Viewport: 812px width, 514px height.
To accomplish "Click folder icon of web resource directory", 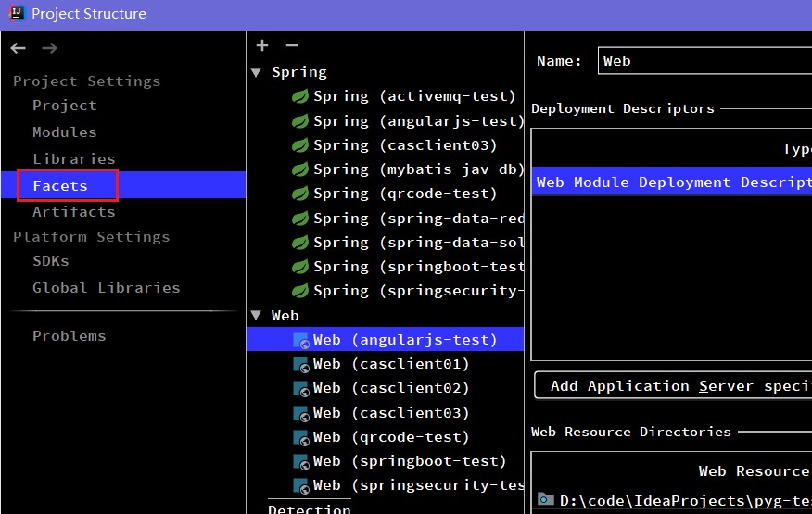I will point(545,499).
